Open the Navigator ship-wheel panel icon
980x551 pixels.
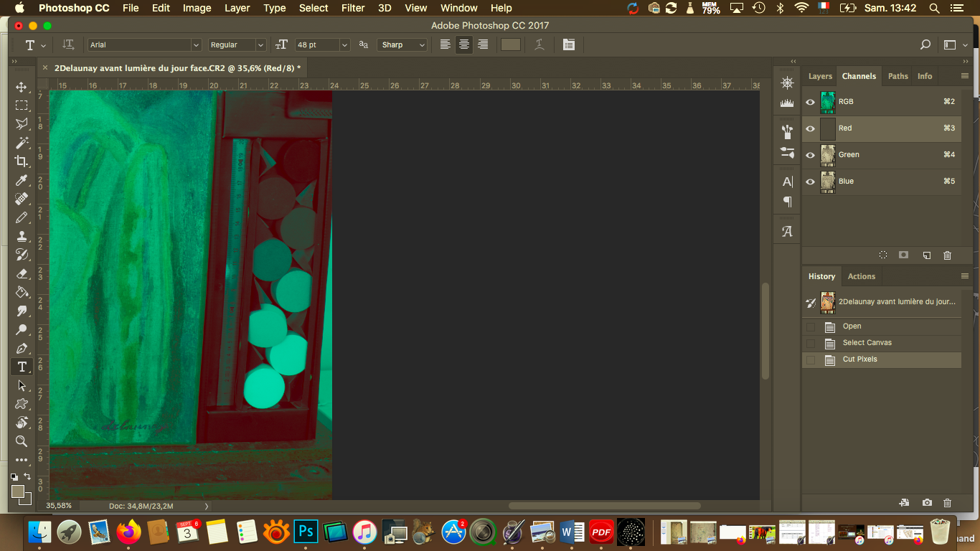click(x=787, y=83)
